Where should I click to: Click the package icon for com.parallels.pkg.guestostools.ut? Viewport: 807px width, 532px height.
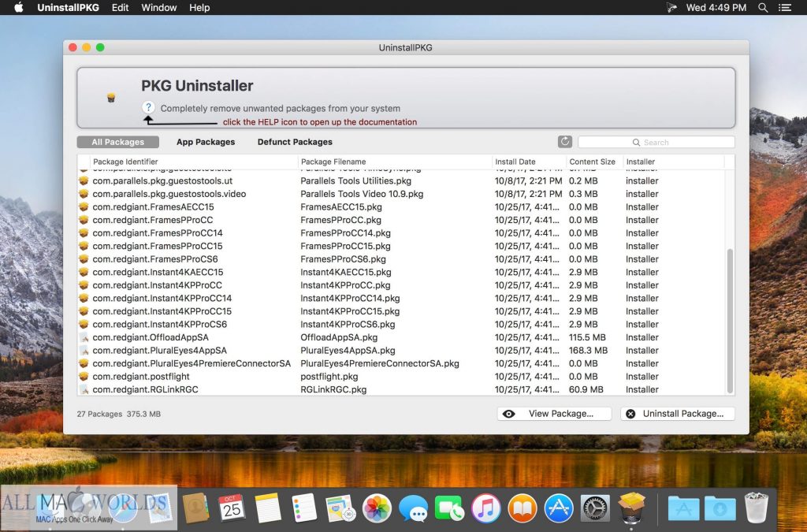tap(84, 180)
